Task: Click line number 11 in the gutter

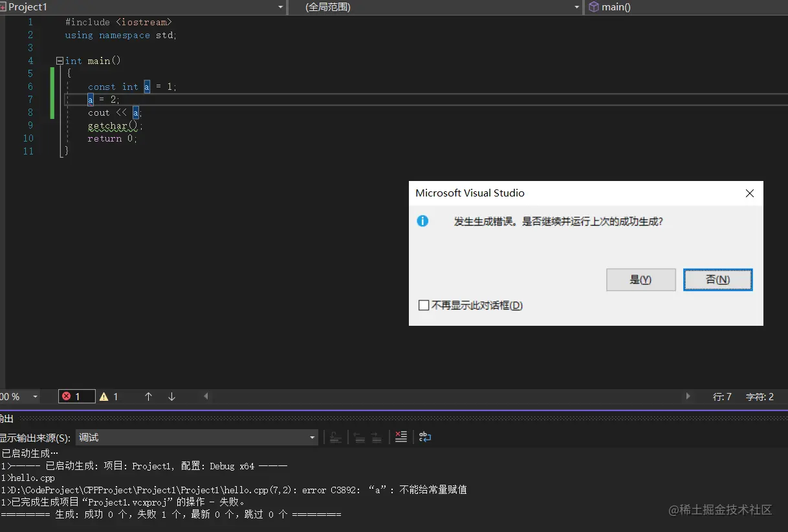Action: tap(28, 151)
